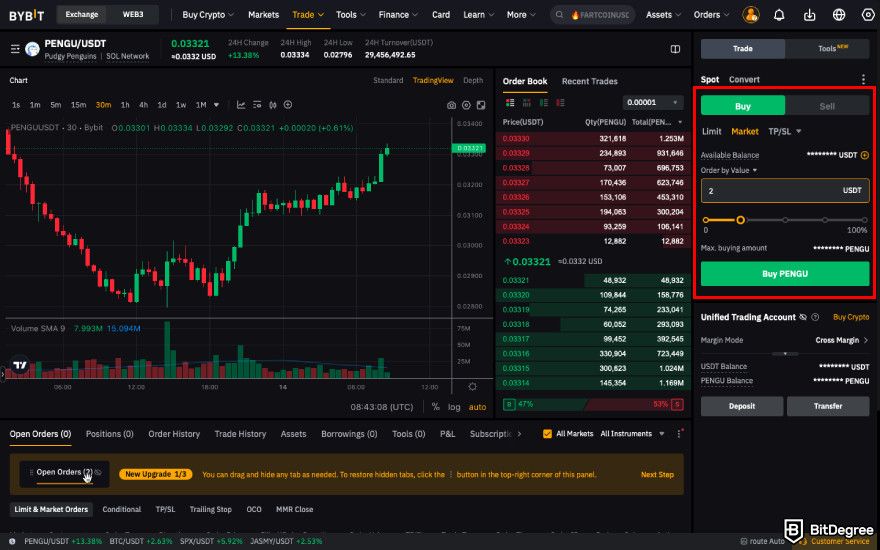
Task: Click the layout guide book icon
Action: [675, 49]
